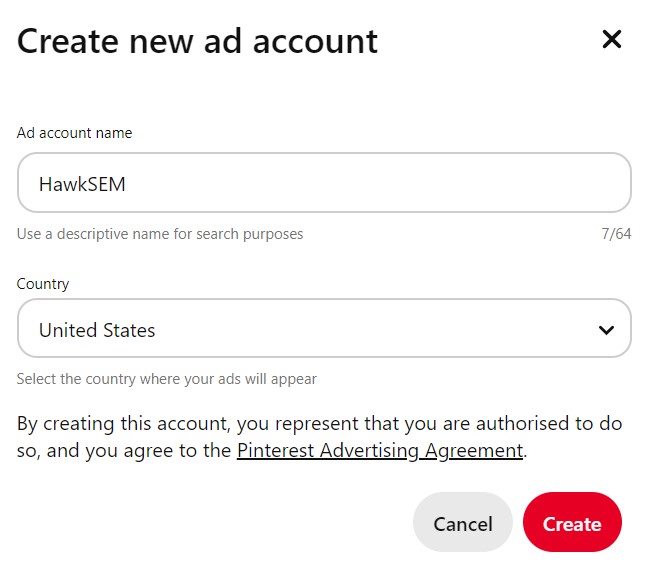This screenshot has width=645, height=571.
Task: Click the red Create button
Action: [572, 523]
